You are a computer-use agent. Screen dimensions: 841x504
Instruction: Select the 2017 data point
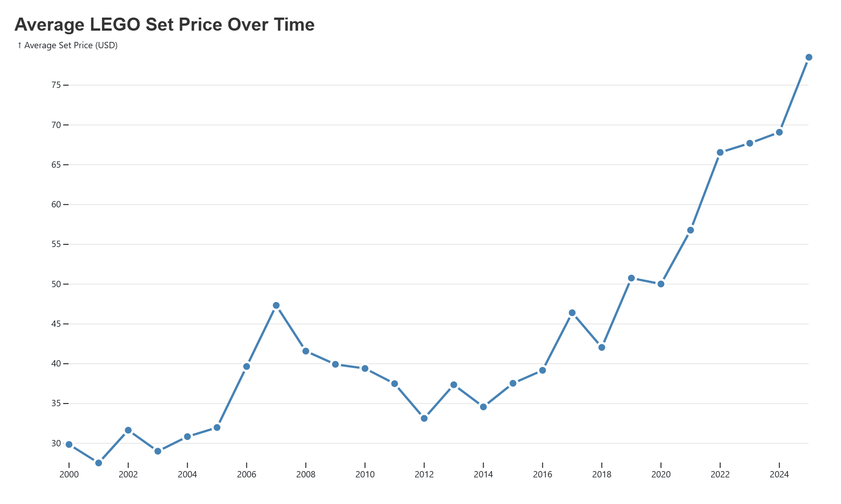(x=572, y=313)
